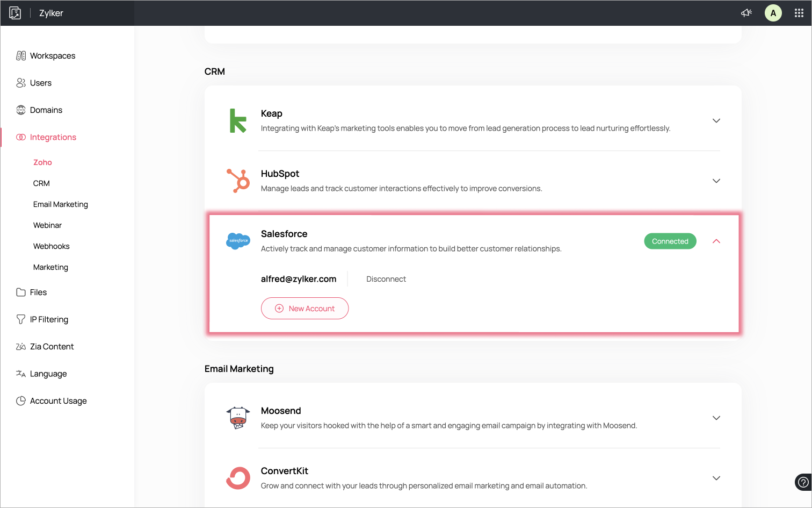
Task: Click the Account Usage pie icon
Action: coord(21,401)
